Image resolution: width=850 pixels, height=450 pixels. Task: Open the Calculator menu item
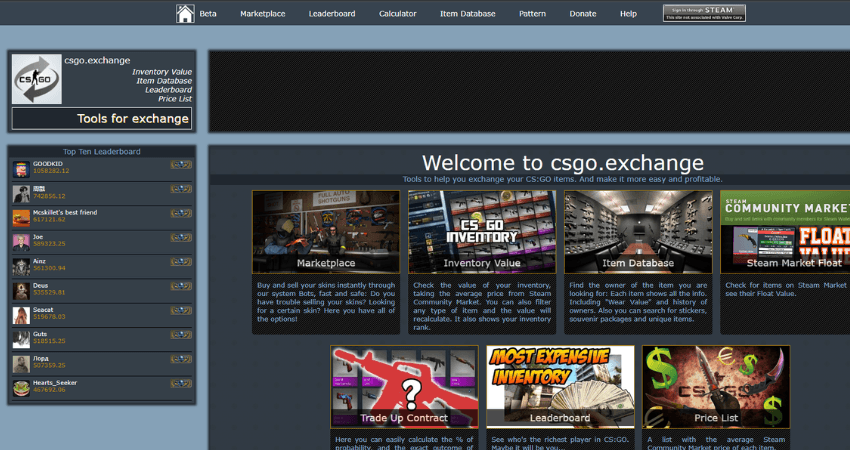[398, 14]
